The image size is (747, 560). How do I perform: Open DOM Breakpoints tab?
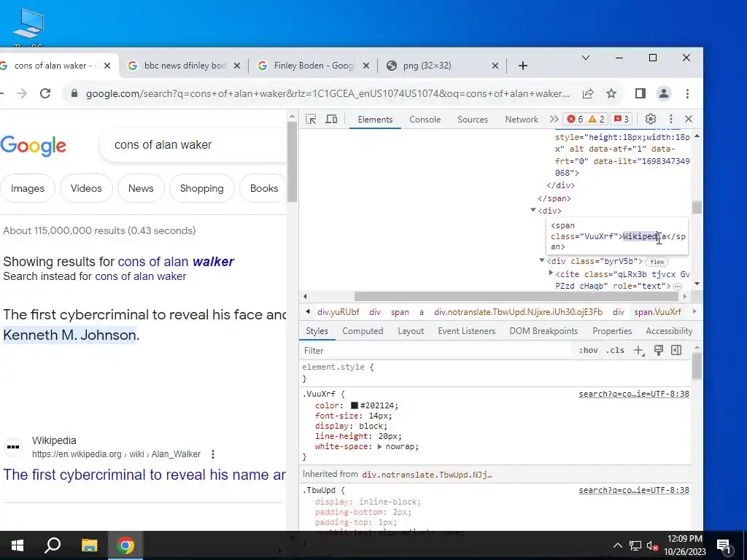tap(543, 331)
